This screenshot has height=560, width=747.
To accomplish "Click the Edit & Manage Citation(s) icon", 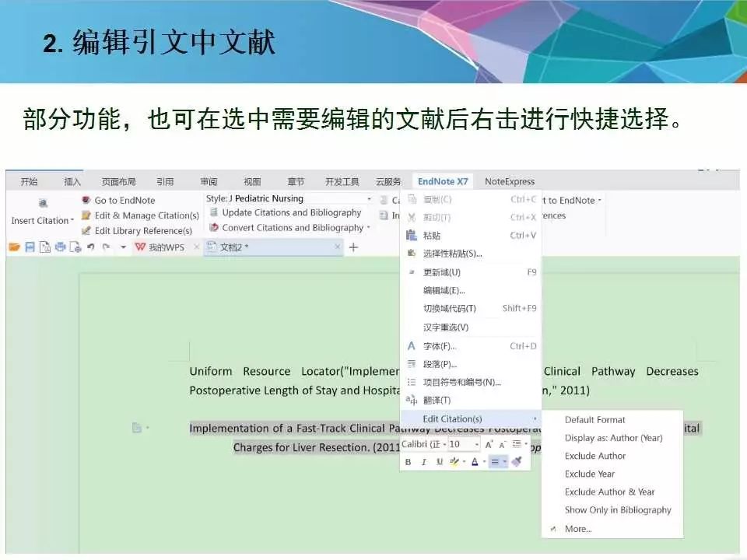I will point(86,215).
